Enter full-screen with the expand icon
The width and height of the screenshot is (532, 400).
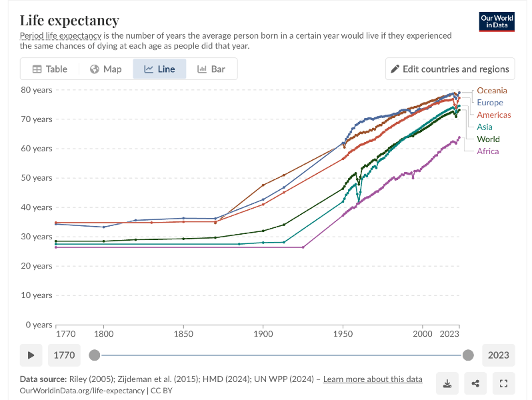pyautogui.click(x=503, y=383)
